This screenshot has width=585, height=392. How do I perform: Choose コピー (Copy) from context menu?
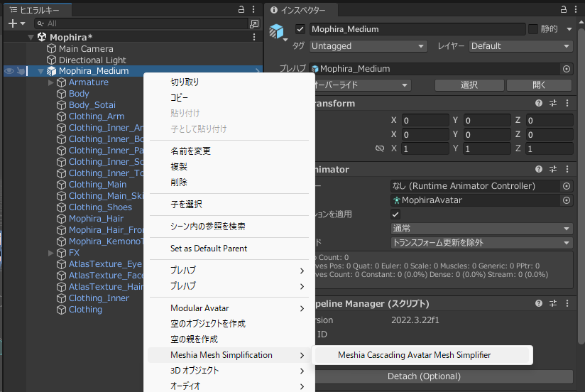[229, 98]
